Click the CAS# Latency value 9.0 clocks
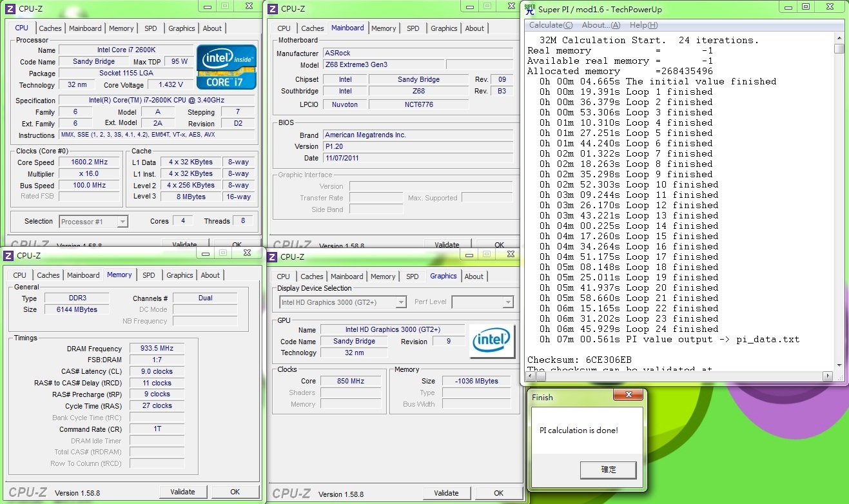849x504 pixels. pyautogui.click(x=156, y=371)
